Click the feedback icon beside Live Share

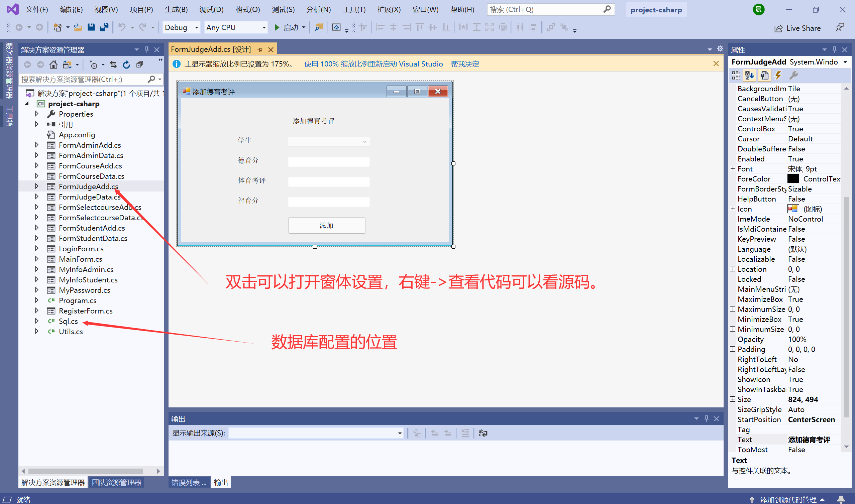pos(840,27)
